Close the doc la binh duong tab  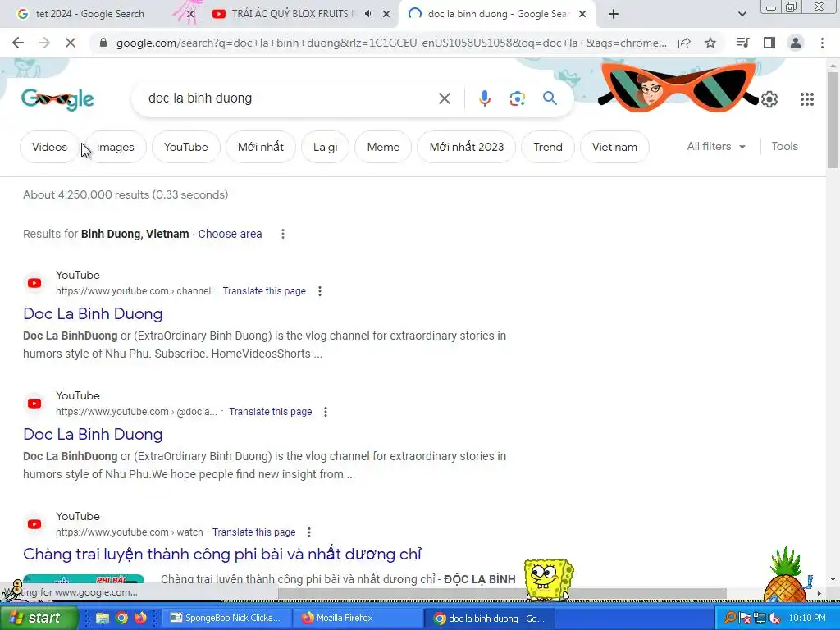coord(582,15)
